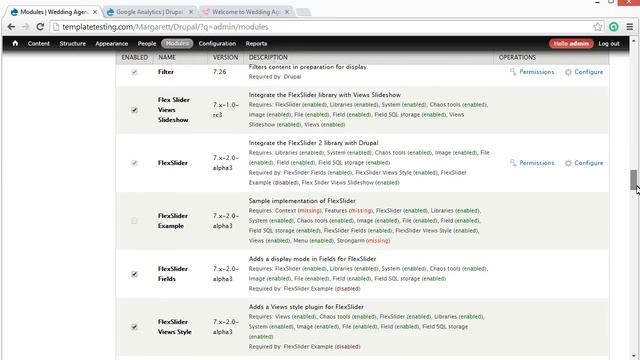Open the People admin menu
This screenshot has height=360, width=640.
[147, 44]
